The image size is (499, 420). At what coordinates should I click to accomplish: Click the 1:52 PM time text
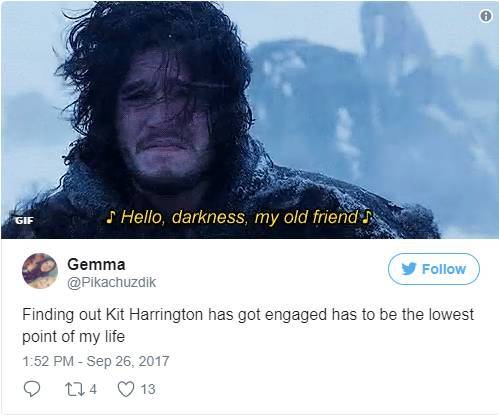(48, 361)
